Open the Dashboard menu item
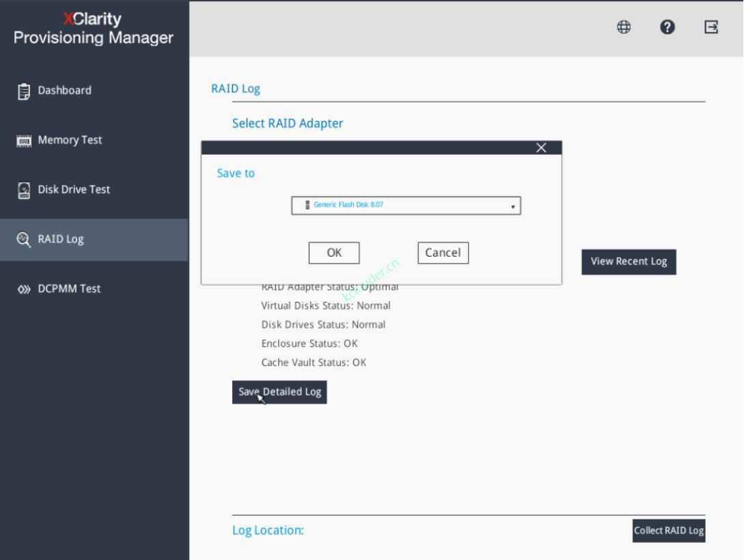Image resolution: width=744 pixels, height=560 pixels. (94, 91)
